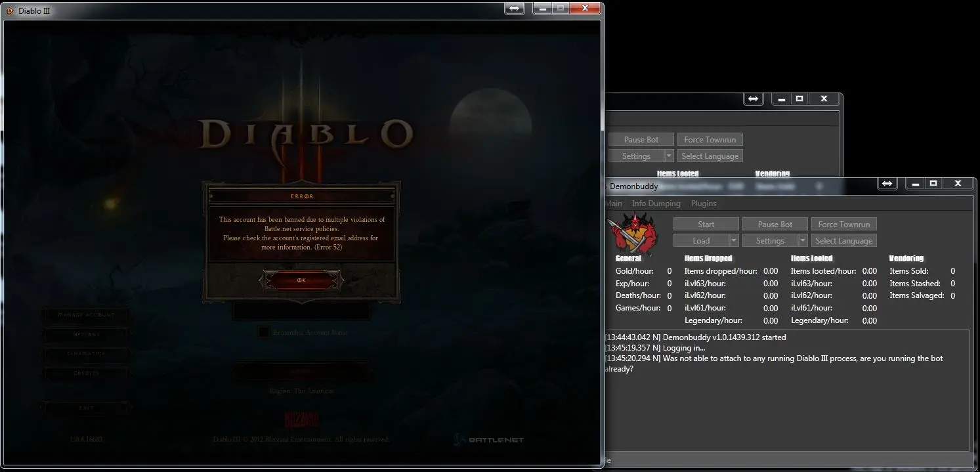The width and height of the screenshot is (980, 472).
Task: Click Settings in the back Demonbuddy window
Action: (x=636, y=156)
